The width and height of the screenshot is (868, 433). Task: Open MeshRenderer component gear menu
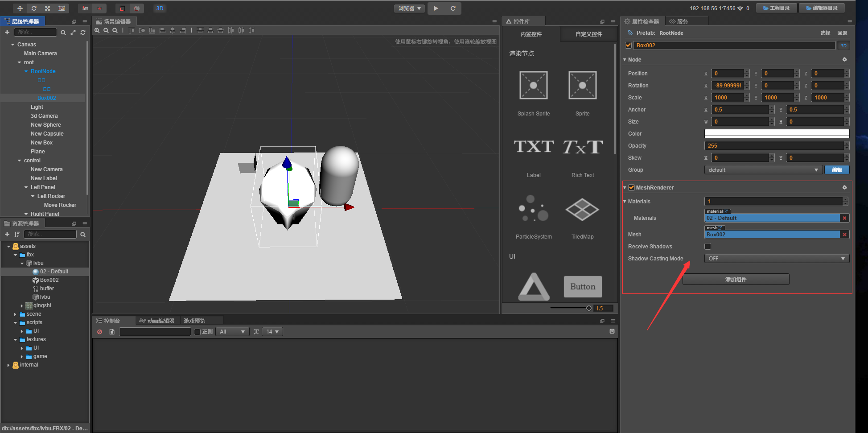coord(844,187)
